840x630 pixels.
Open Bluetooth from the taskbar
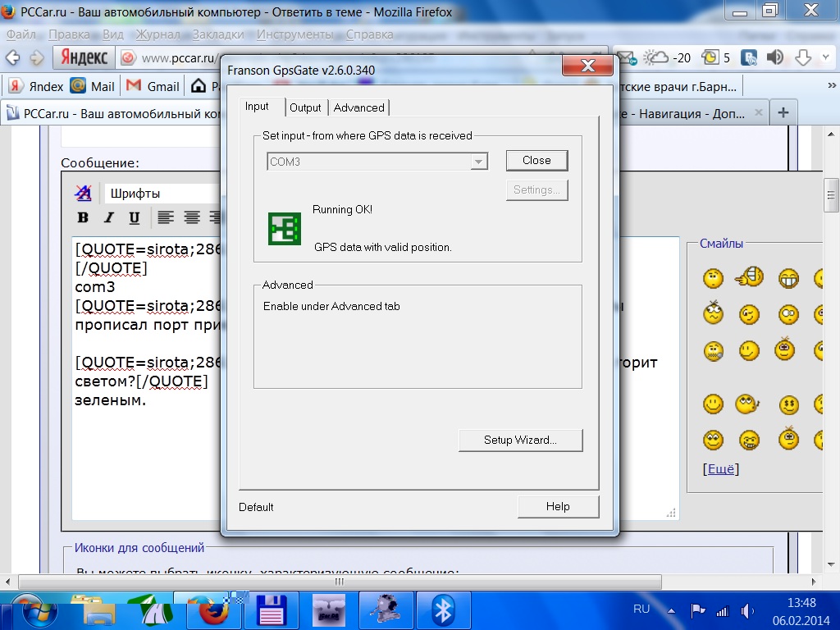point(443,609)
